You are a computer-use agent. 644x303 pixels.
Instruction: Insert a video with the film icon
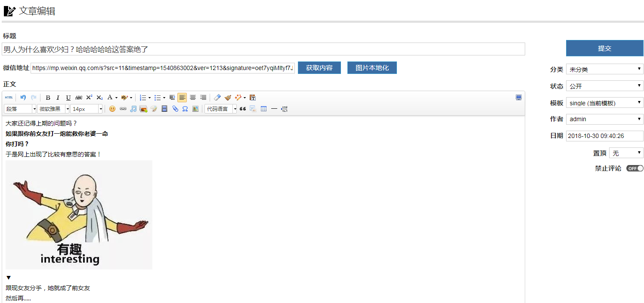tap(164, 109)
